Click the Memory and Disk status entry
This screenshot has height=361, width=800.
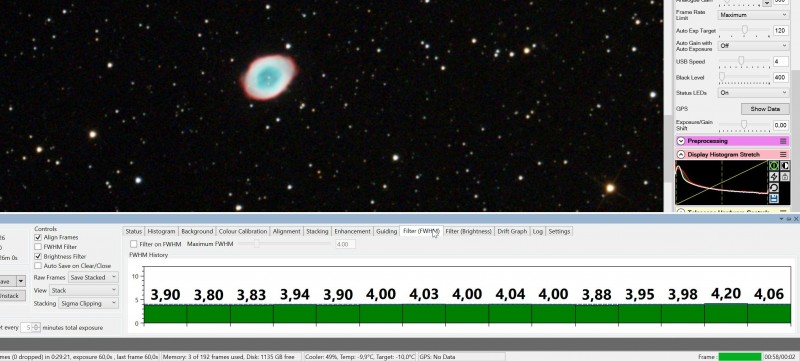[231, 357]
